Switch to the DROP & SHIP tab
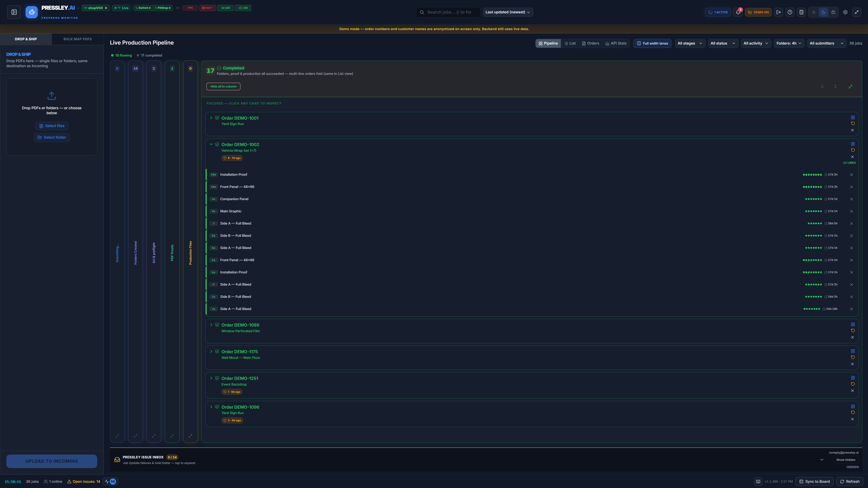The image size is (868, 488). [x=26, y=39]
